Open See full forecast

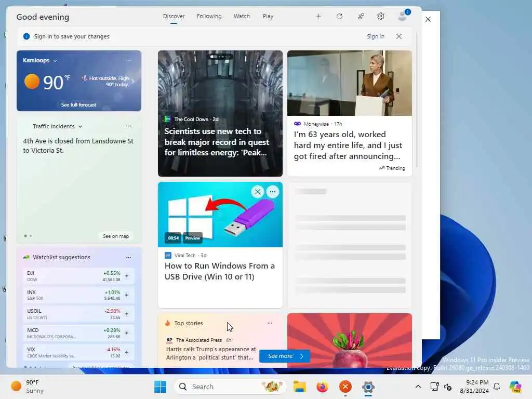pos(79,105)
